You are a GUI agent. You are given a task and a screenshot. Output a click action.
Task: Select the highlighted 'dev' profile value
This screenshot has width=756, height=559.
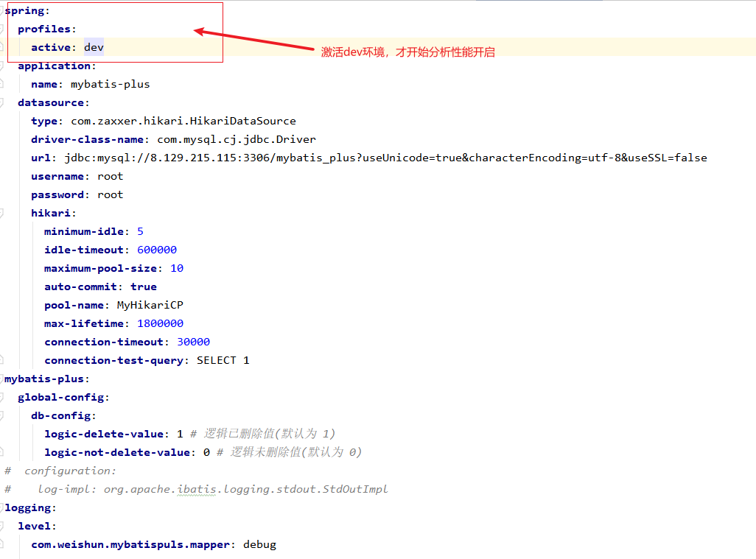click(x=94, y=47)
